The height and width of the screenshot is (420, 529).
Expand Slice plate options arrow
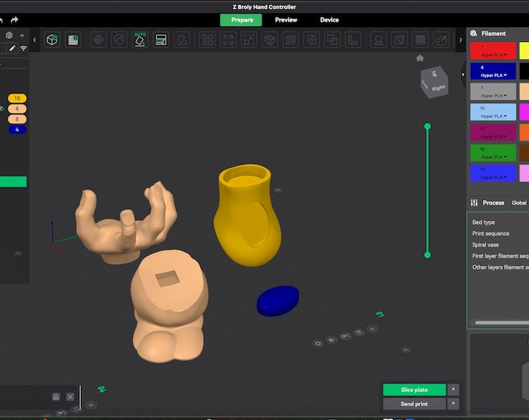453,390
